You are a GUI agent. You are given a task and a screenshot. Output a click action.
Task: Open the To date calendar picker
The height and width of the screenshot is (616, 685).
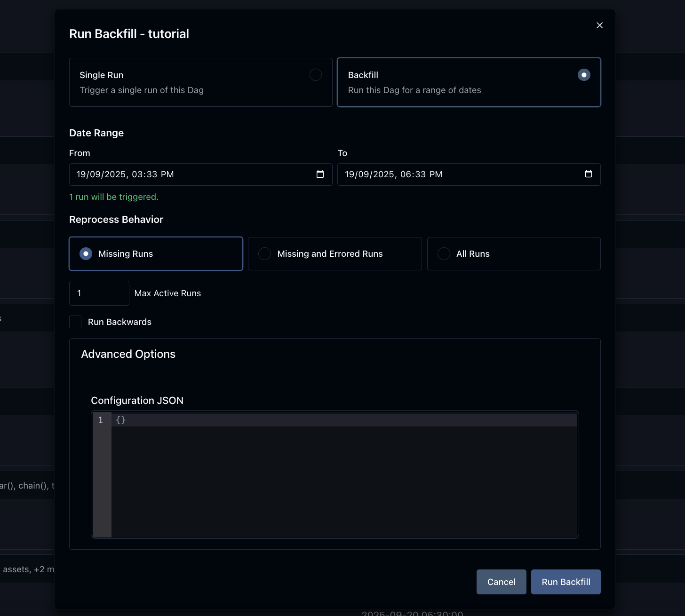pos(588,174)
